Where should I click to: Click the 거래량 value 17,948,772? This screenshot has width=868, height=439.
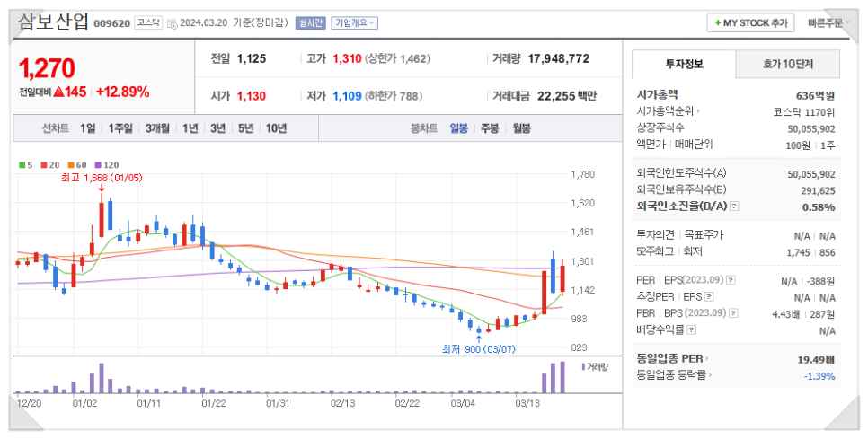click(x=559, y=58)
